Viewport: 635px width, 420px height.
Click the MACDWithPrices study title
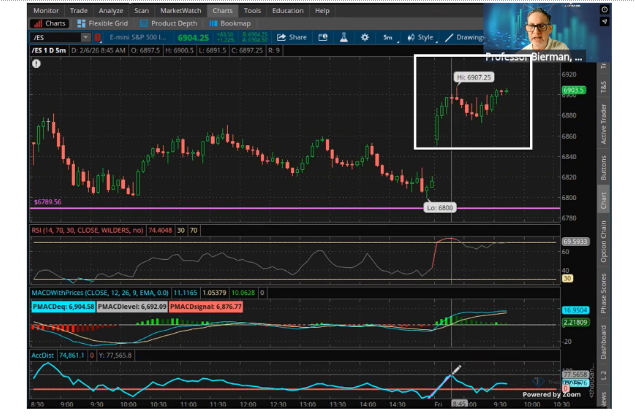point(100,293)
